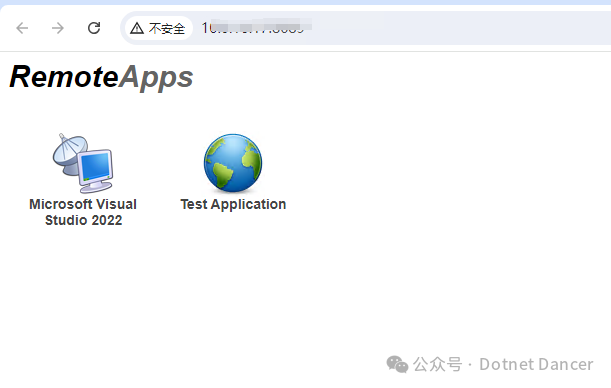This screenshot has height=388, width=611.
Task: Click the gray Apps heading word
Action: point(156,78)
